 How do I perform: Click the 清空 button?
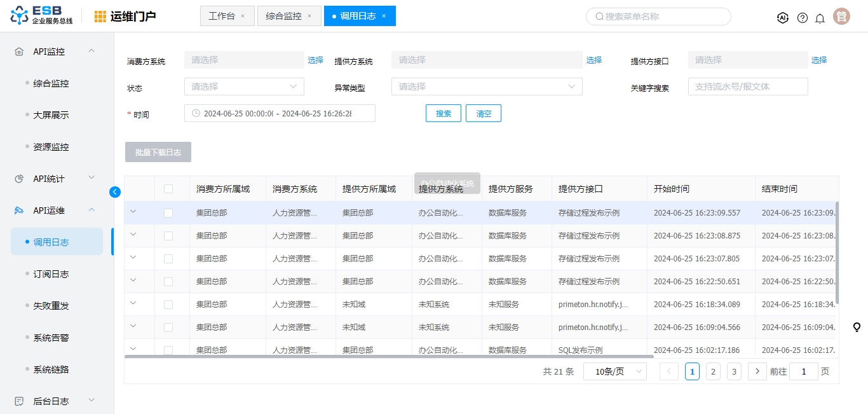click(484, 113)
